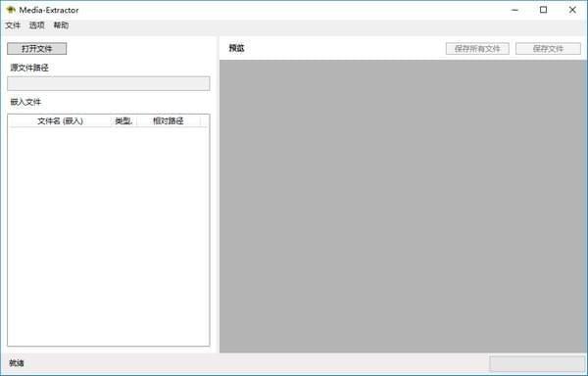Maximize the Media-Extractor window
Image resolution: width=588 pixels, height=376 pixels.
tap(543, 10)
